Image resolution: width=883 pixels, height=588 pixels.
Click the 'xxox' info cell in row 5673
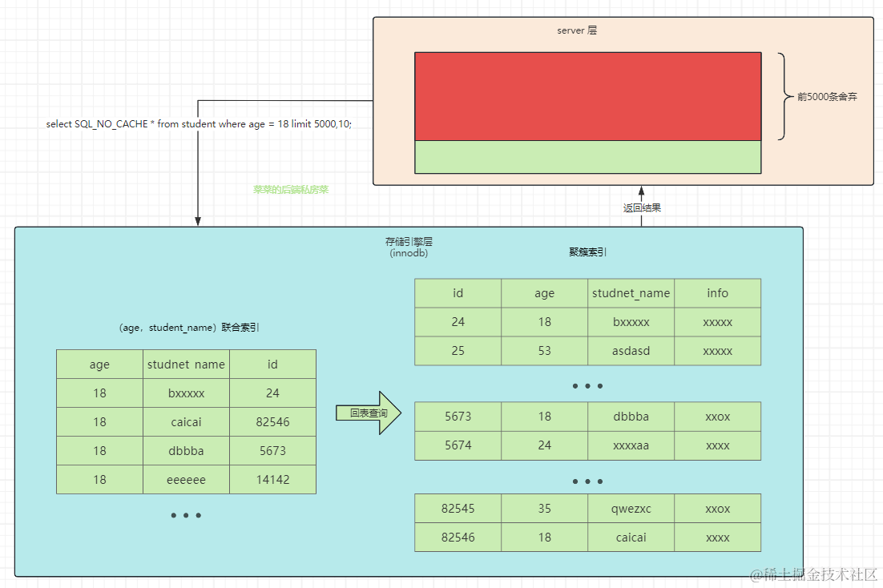coord(717,417)
